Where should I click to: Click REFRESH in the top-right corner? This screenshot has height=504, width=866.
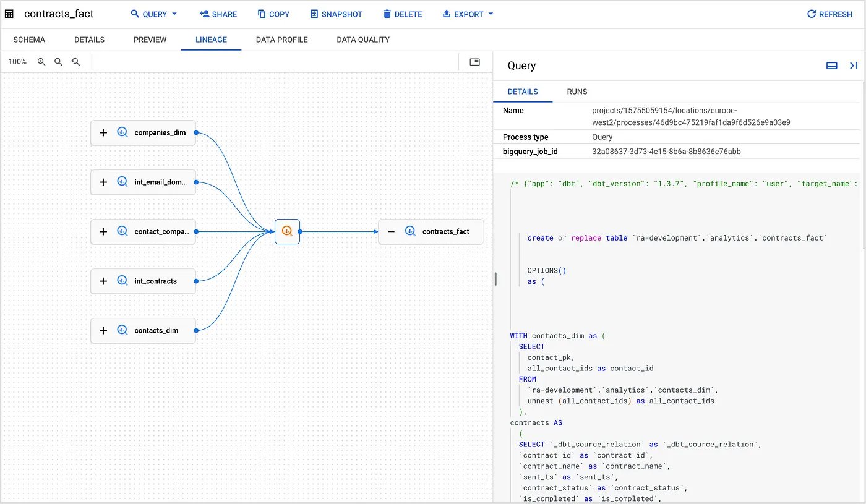click(829, 14)
